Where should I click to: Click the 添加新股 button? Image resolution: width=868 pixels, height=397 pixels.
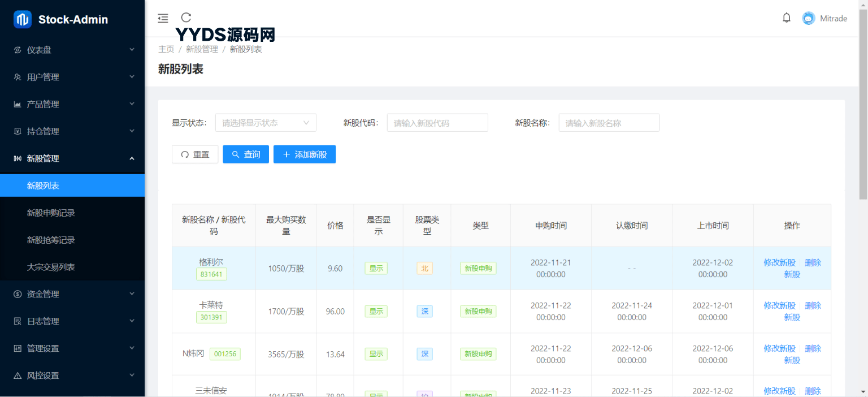pyautogui.click(x=305, y=154)
